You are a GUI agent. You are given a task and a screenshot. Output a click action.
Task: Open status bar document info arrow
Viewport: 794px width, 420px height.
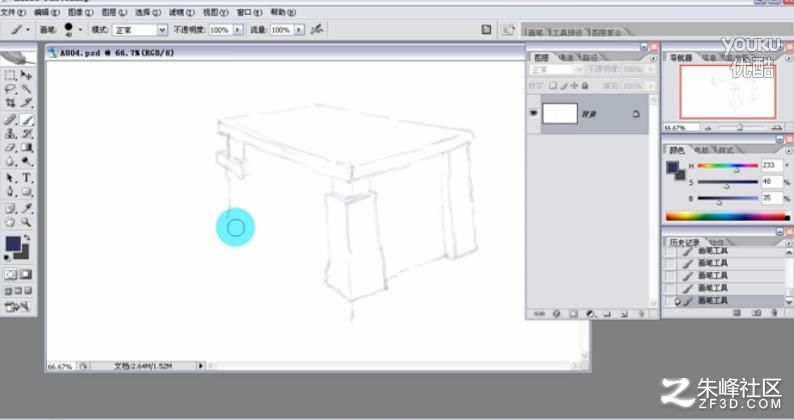click(x=201, y=366)
